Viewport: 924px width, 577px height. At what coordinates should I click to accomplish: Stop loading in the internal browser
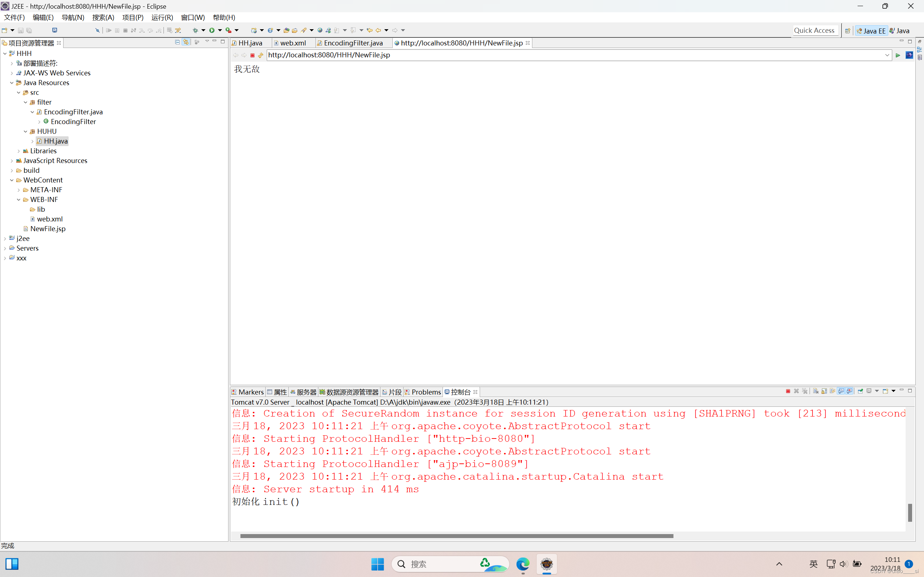click(x=252, y=55)
